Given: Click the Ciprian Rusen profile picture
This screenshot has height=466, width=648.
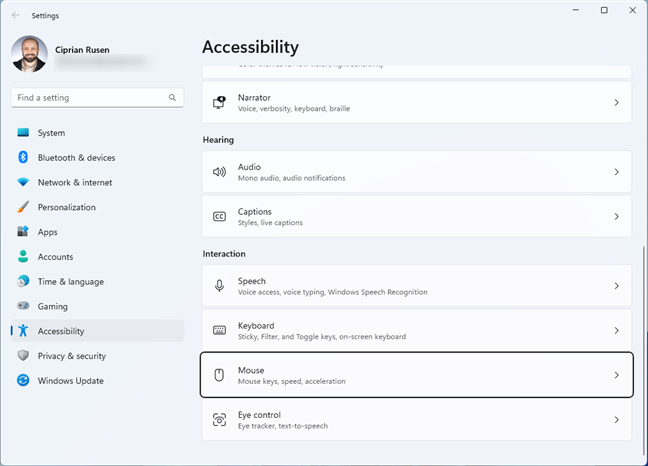Looking at the screenshot, I should click(29, 54).
